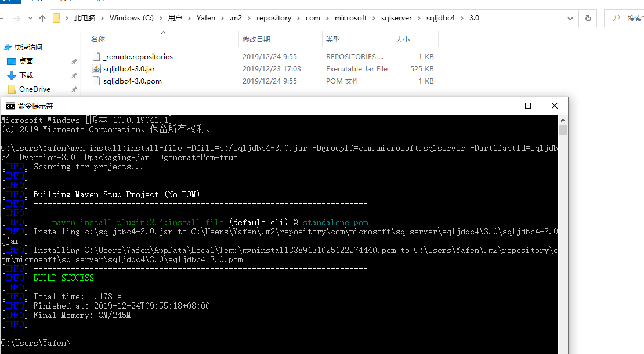The height and width of the screenshot is (354, 644).
Task: Click the Refresh icon in the address bar
Action: (587, 17)
